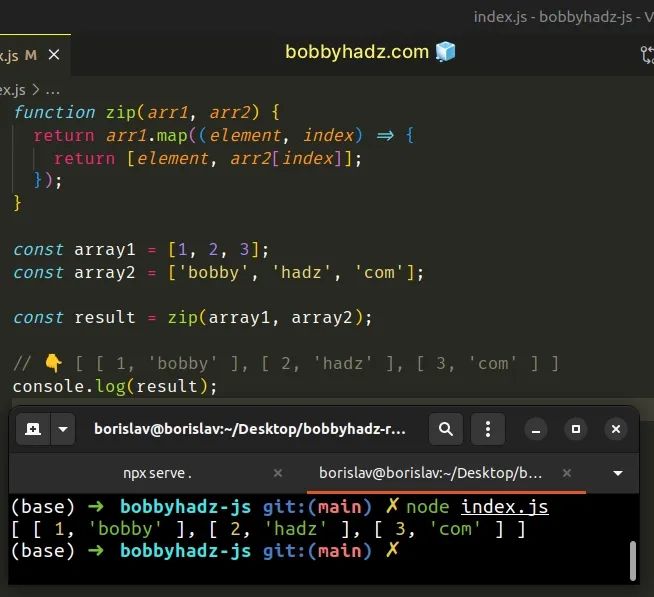
Task: Click 'arr1.map' call in return statement
Action: [x=146, y=136]
